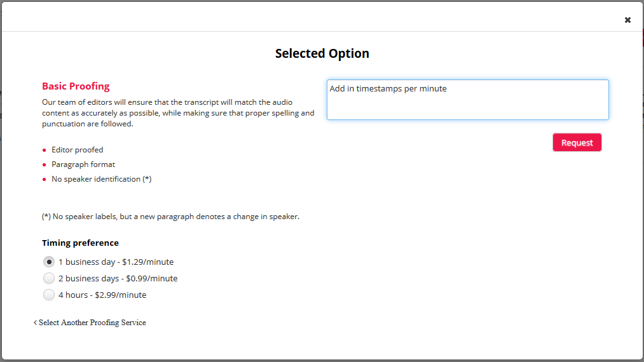This screenshot has height=362, width=644.
Task: Click the red bullet beside No speaker identification
Action: pos(45,179)
